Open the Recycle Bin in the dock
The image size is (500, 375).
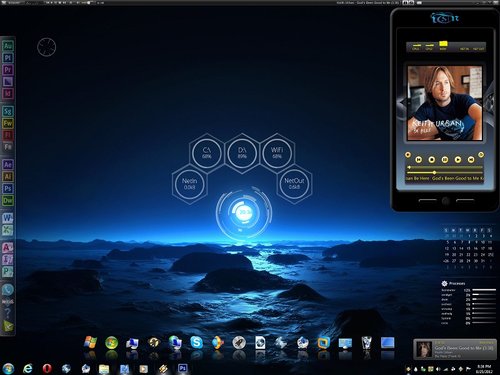click(x=367, y=342)
